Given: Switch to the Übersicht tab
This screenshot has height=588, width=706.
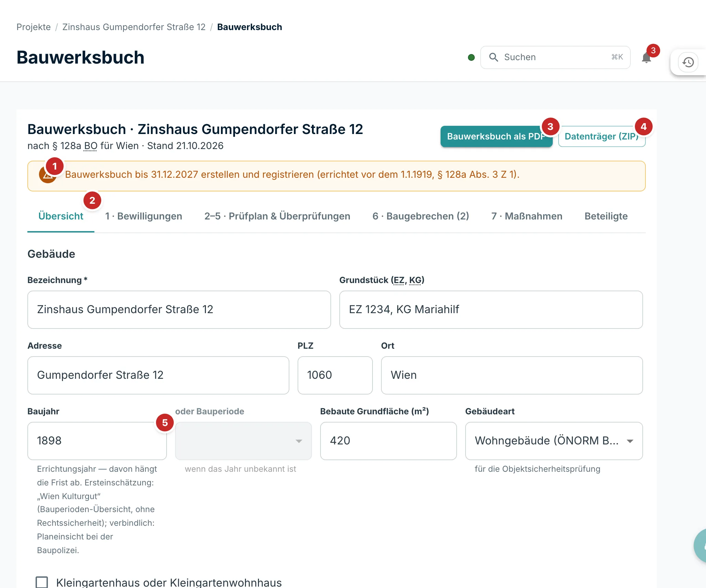Looking at the screenshot, I should point(61,216).
